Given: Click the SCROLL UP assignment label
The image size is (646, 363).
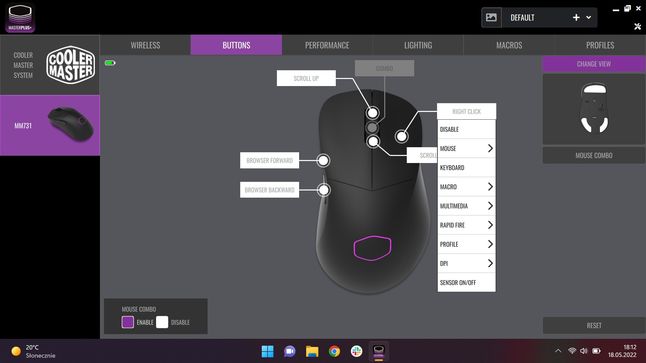Looking at the screenshot, I should 306,78.
